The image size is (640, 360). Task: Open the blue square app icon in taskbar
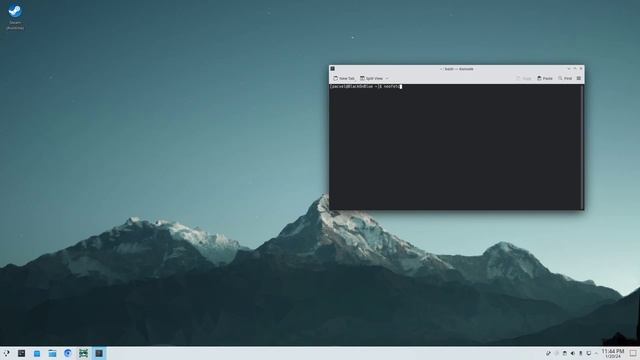pos(37,353)
